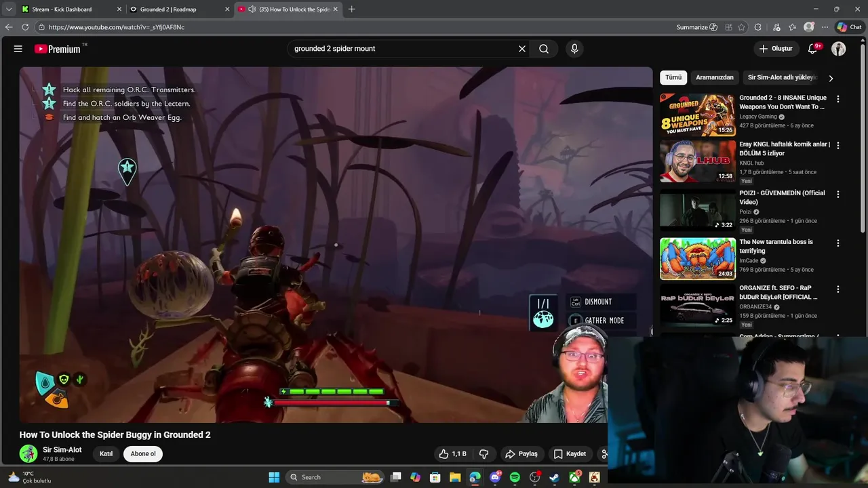This screenshot has width=868, height=488.
Task: Open Sir Sim-Alot channel avatar
Action: [x=28, y=454]
